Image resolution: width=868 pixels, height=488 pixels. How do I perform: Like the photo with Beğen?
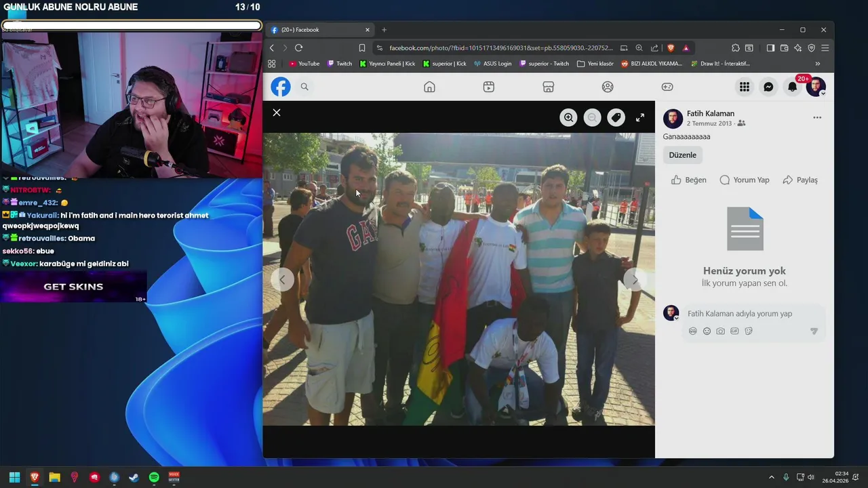point(688,180)
